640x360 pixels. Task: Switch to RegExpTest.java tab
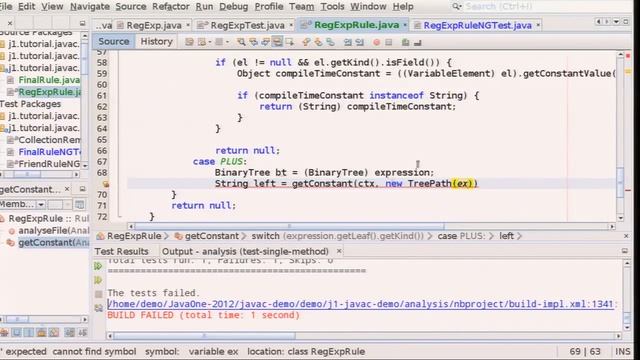pyautogui.click(x=247, y=25)
